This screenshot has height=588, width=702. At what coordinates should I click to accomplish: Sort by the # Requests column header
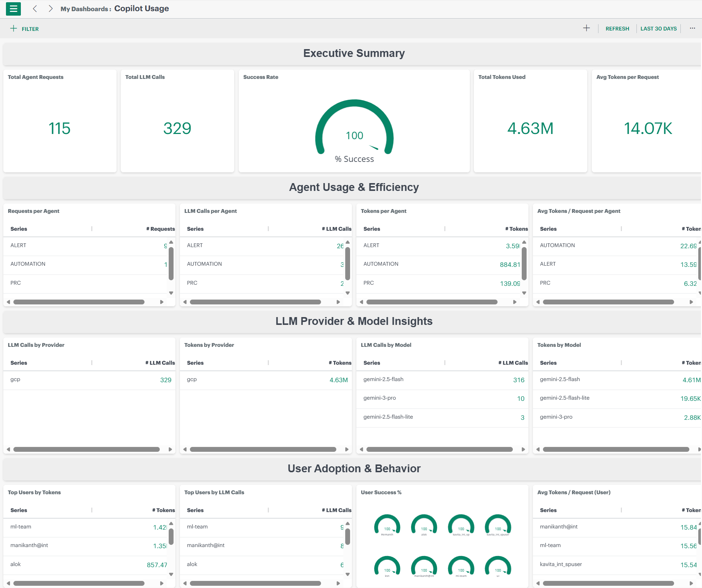(160, 229)
